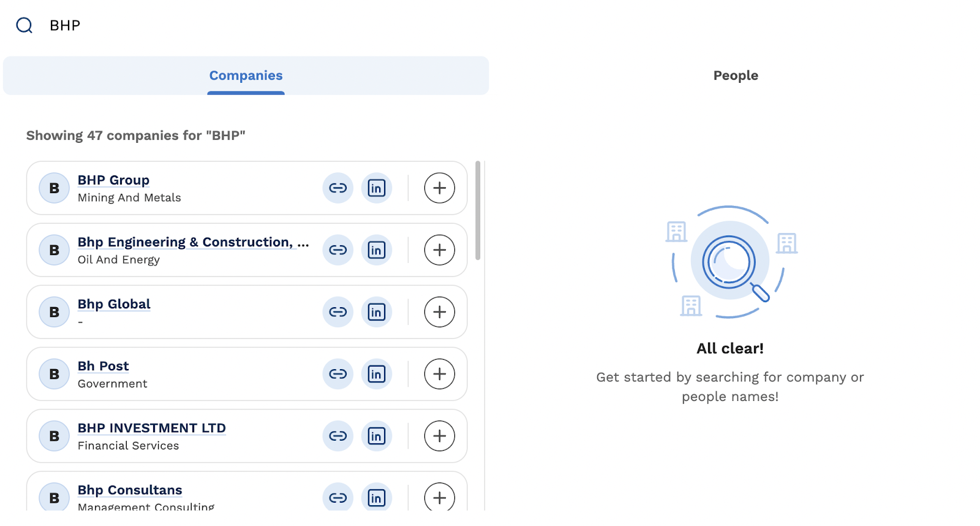Open Bhp Global website link icon
Screen dimensions: 980x526
[x=338, y=312]
